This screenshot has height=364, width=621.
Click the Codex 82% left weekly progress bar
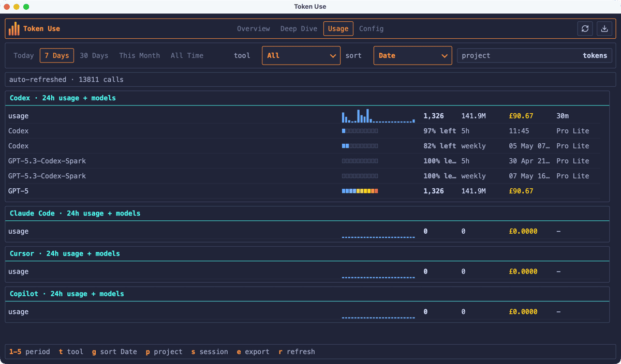point(360,146)
